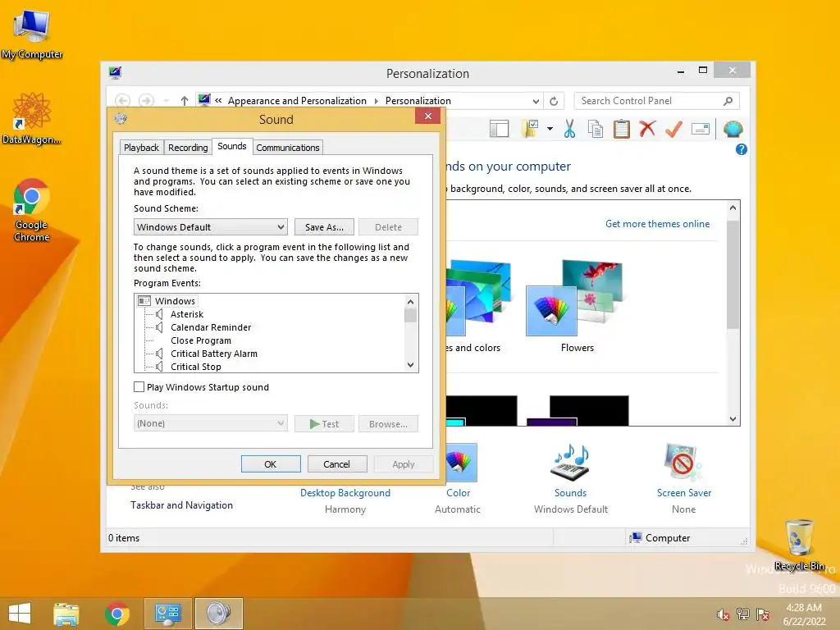Click Cancel in the Sound dialog

[x=336, y=464]
